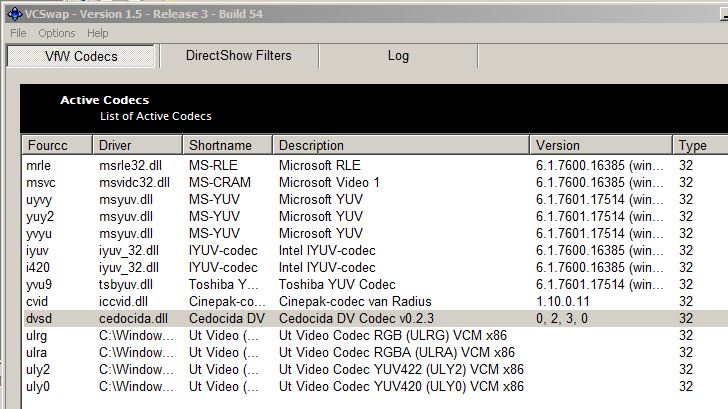
Task: Sort by the Fourcc column header
Action: pos(57,145)
